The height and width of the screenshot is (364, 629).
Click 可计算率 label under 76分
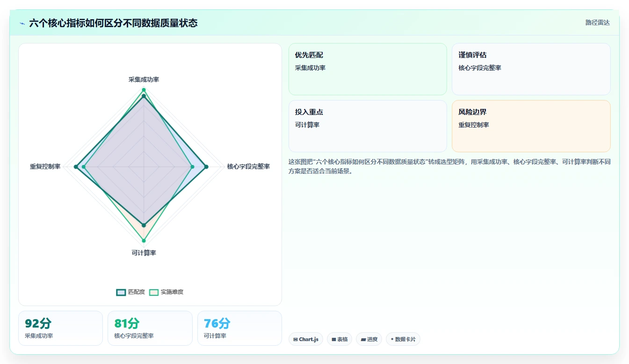215,336
